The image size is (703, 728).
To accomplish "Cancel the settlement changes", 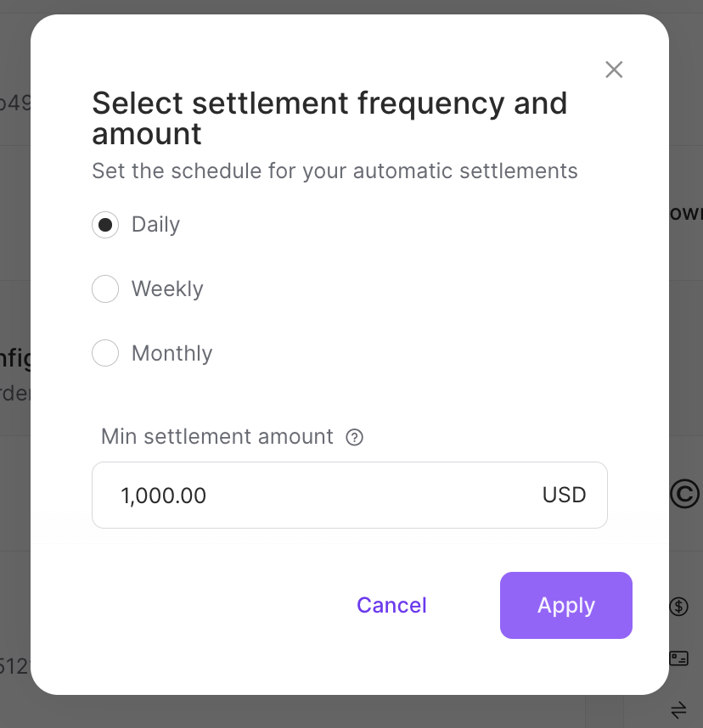I will (x=391, y=605).
